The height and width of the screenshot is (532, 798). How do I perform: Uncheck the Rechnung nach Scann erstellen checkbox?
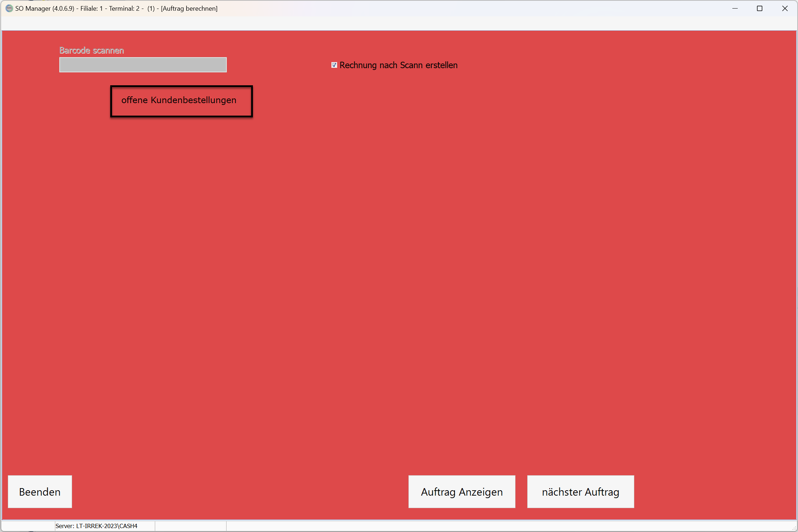[334, 65]
